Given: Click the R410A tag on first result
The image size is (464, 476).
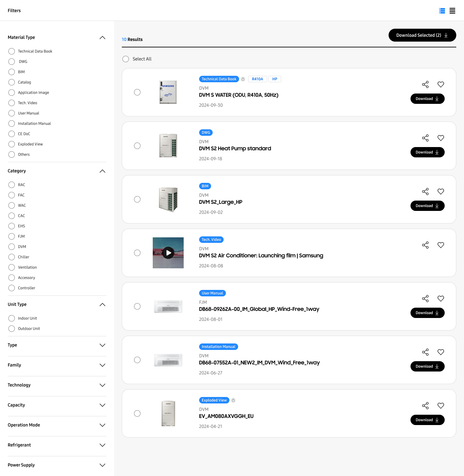Looking at the screenshot, I should click(x=257, y=79).
